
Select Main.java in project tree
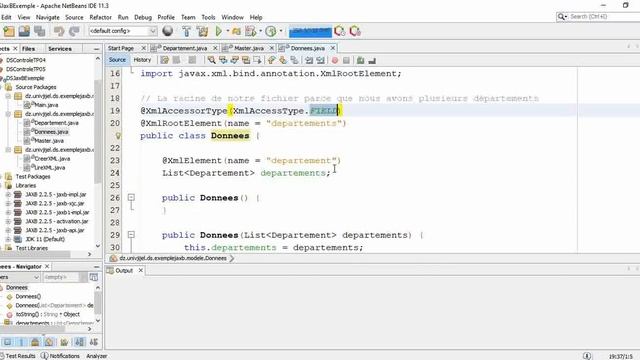45,105
